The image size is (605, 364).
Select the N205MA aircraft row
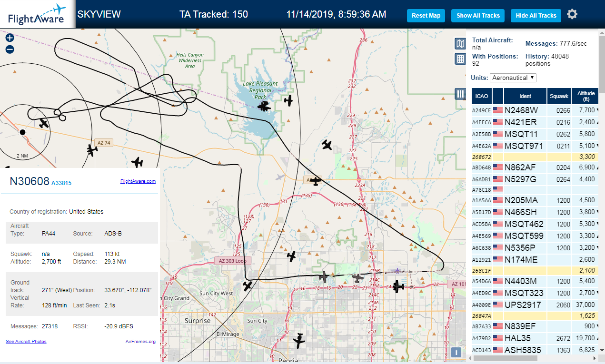pyautogui.click(x=535, y=200)
